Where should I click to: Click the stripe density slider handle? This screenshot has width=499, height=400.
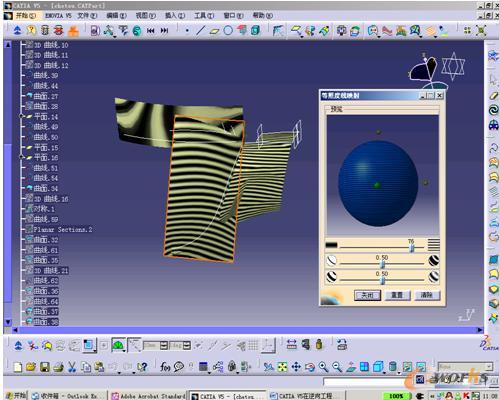pyautogui.click(x=411, y=248)
